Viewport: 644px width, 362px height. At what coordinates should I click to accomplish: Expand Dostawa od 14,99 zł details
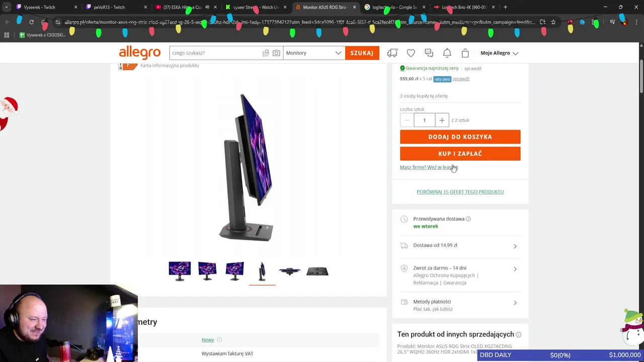[x=460, y=245]
